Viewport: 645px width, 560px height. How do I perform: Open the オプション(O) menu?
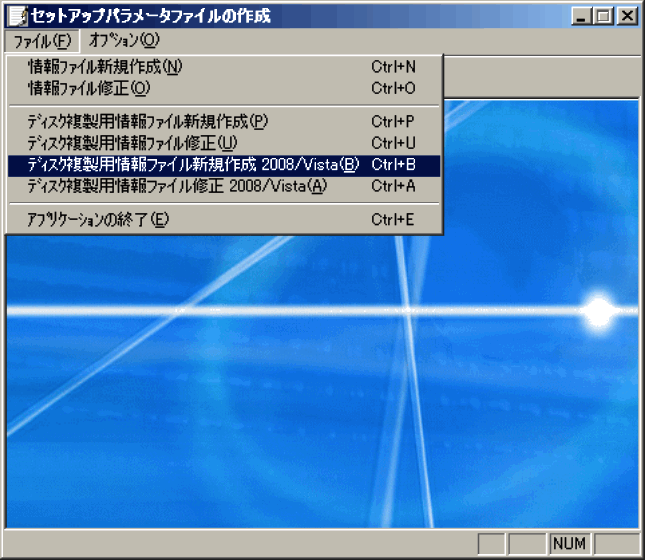tap(124, 40)
